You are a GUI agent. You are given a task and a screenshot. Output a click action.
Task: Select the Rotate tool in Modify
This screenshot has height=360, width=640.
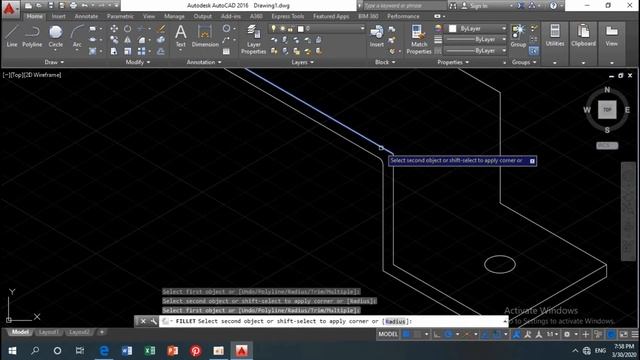[x=128, y=29]
